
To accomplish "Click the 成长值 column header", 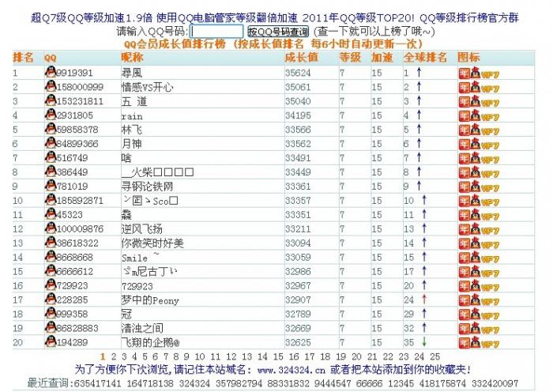I will tap(301, 57).
